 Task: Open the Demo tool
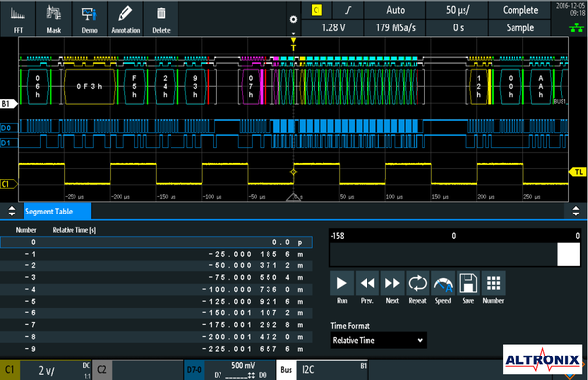pos(89,20)
